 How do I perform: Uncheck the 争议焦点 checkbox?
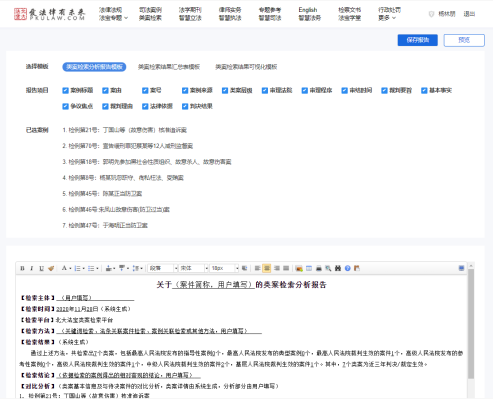tap(65, 106)
